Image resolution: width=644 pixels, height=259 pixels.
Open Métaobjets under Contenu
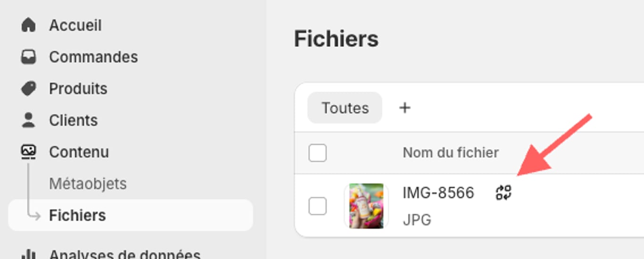[88, 183]
